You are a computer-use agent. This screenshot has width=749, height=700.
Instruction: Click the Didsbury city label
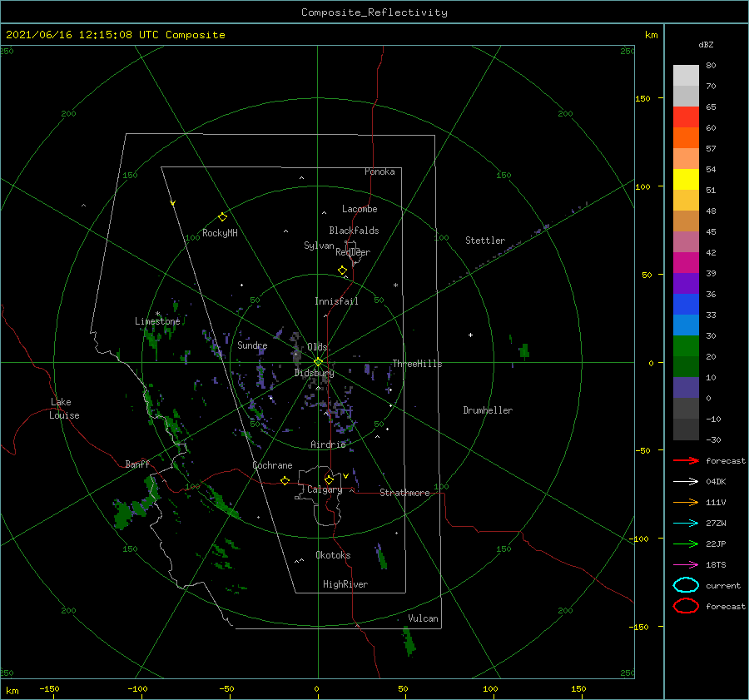click(x=314, y=373)
